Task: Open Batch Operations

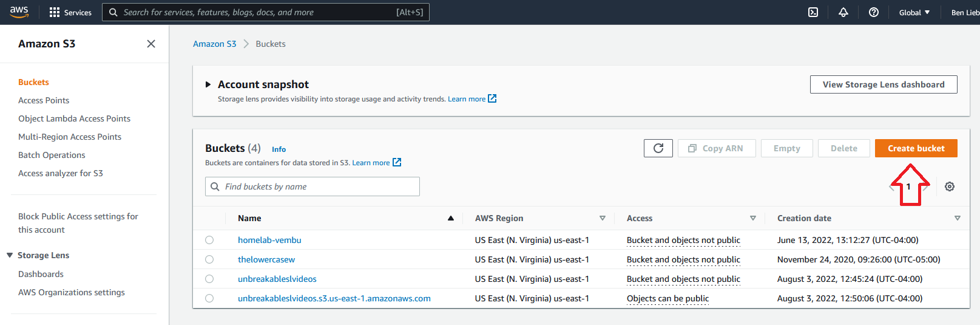Action: pos(52,155)
